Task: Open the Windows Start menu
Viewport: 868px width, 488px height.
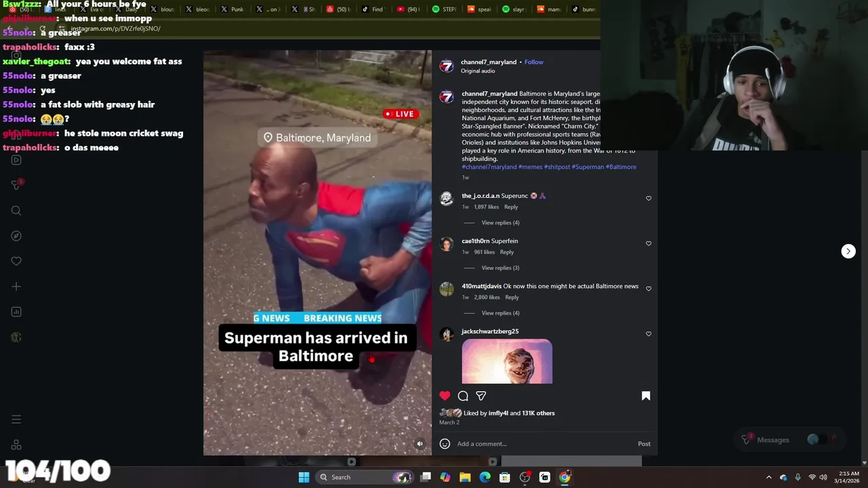Action: pos(304,477)
